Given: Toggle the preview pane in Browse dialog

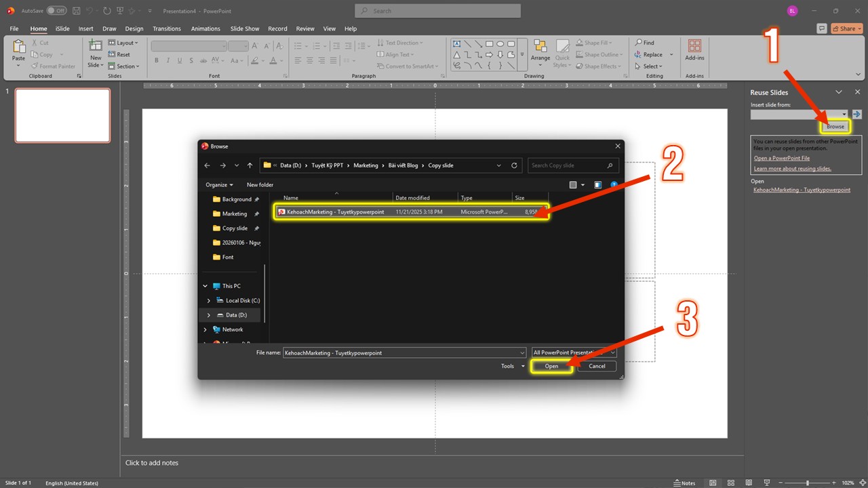Looking at the screenshot, I should pyautogui.click(x=597, y=184).
